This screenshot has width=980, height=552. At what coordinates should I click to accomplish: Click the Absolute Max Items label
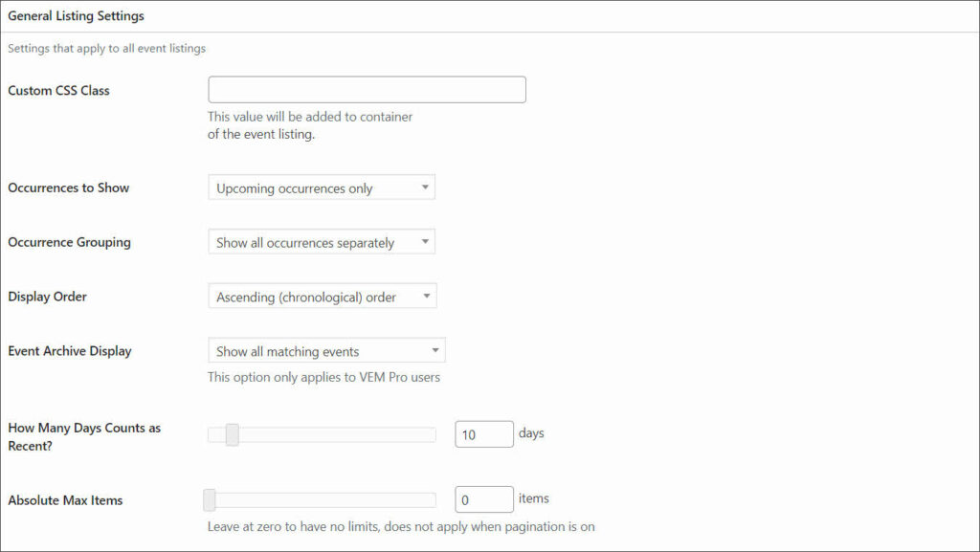[65, 500]
